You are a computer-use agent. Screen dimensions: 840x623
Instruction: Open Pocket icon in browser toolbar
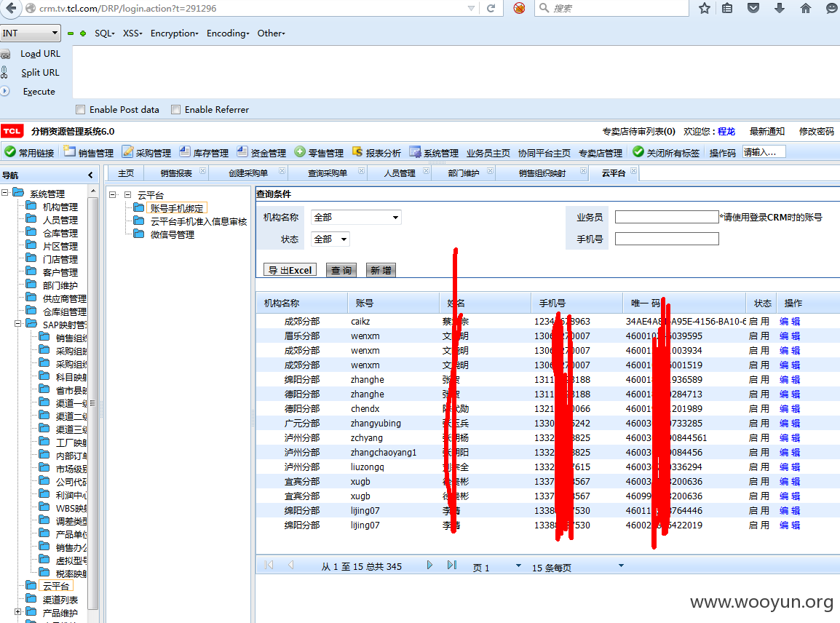[753, 8]
